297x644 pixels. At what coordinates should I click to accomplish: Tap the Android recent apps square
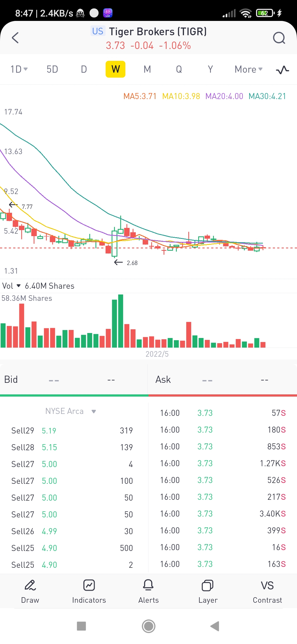pos(81,626)
